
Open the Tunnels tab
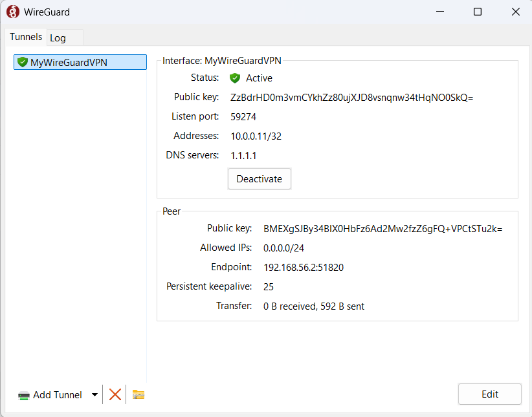click(x=26, y=37)
